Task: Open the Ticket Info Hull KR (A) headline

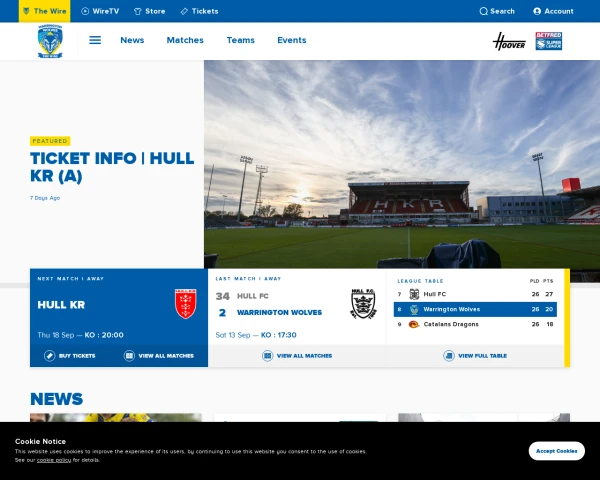Action: coord(112,167)
